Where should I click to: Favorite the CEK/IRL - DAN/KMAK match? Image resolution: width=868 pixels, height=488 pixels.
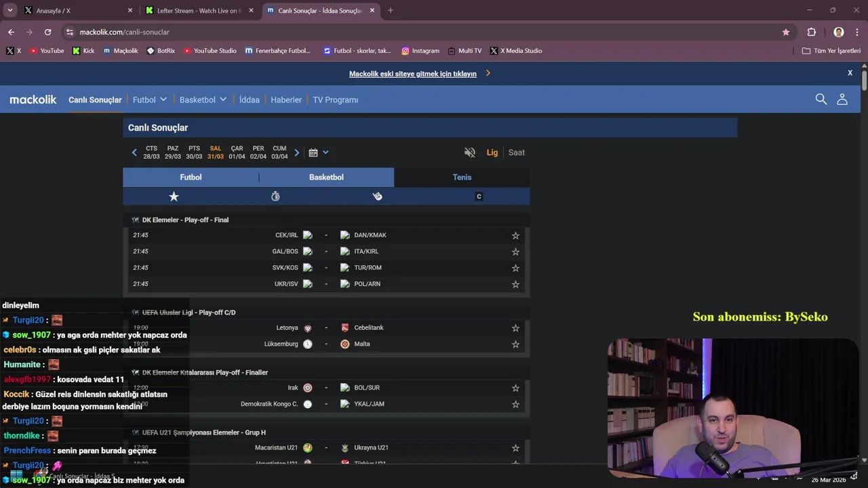coord(515,235)
